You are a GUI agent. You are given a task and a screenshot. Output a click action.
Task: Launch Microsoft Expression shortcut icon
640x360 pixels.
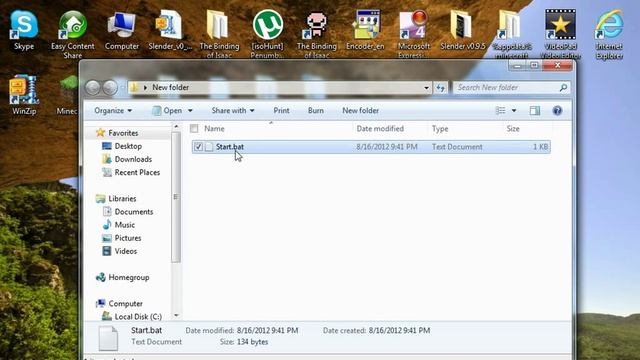pyautogui.click(x=413, y=35)
